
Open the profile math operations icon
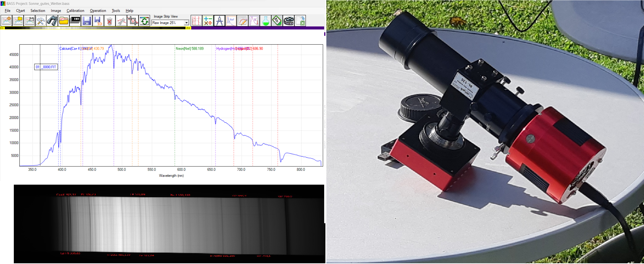click(x=208, y=21)
